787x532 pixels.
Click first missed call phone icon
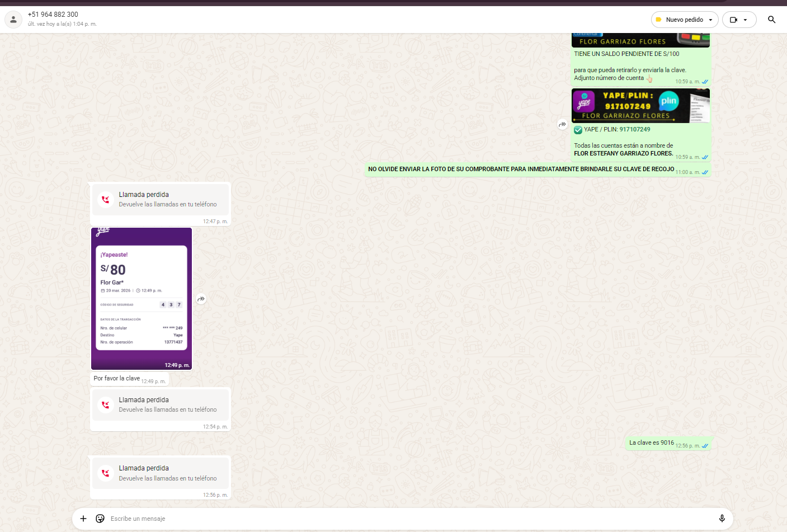(x=105, y=200)
